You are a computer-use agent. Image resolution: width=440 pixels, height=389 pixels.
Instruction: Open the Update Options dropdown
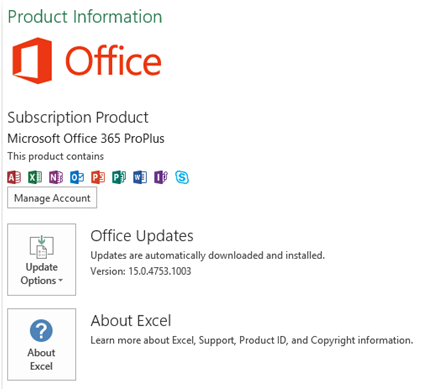[42, 260]
